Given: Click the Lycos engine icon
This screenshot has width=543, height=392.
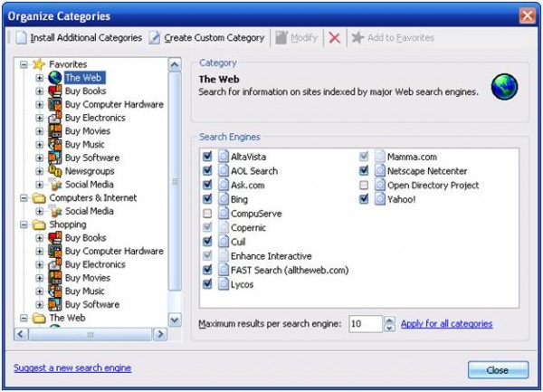Looking at the screenshot, I should [x=224, y=284].
